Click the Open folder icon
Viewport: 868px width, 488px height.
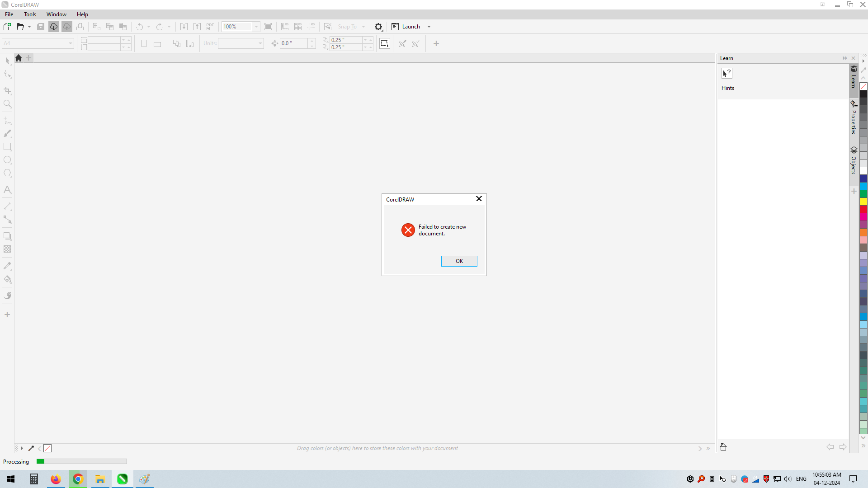click(x=20, y=27)
